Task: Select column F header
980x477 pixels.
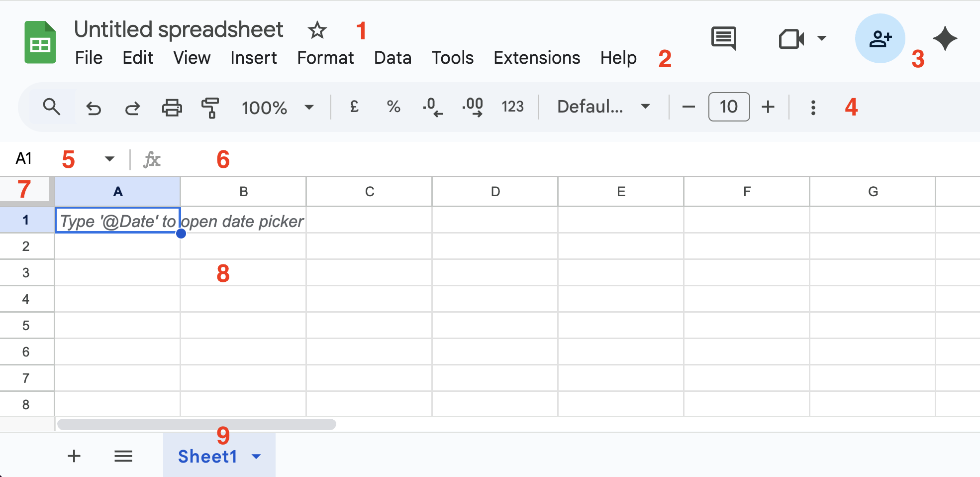Action: pos(747,192)
